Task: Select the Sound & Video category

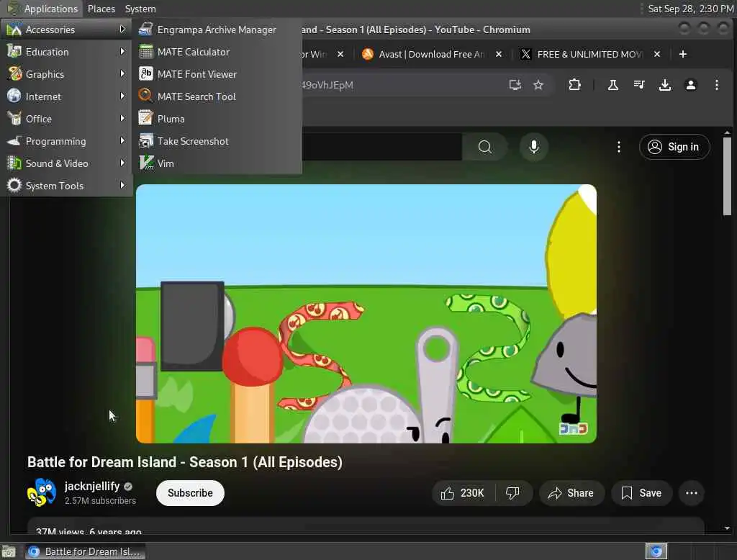Action: (x=66, y=163)
